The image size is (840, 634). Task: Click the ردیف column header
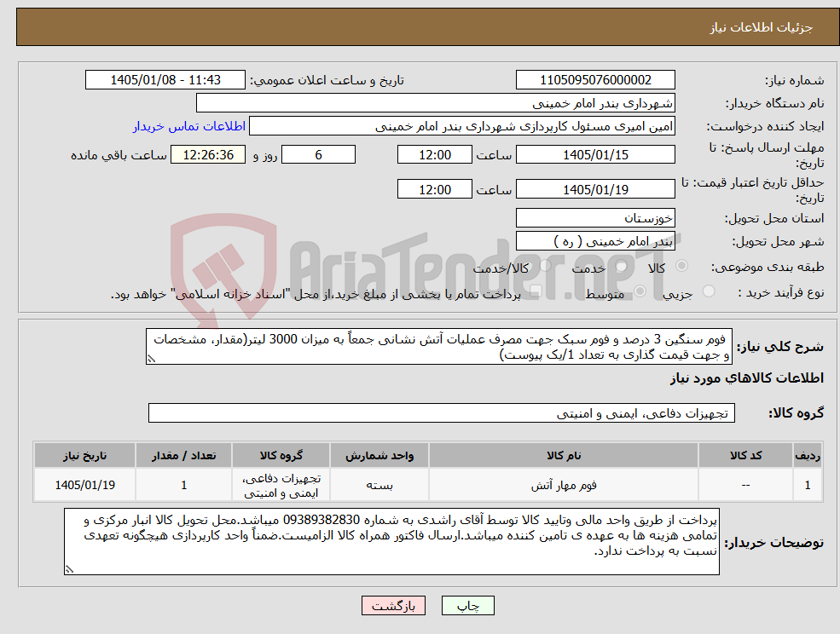pos(808,456)
